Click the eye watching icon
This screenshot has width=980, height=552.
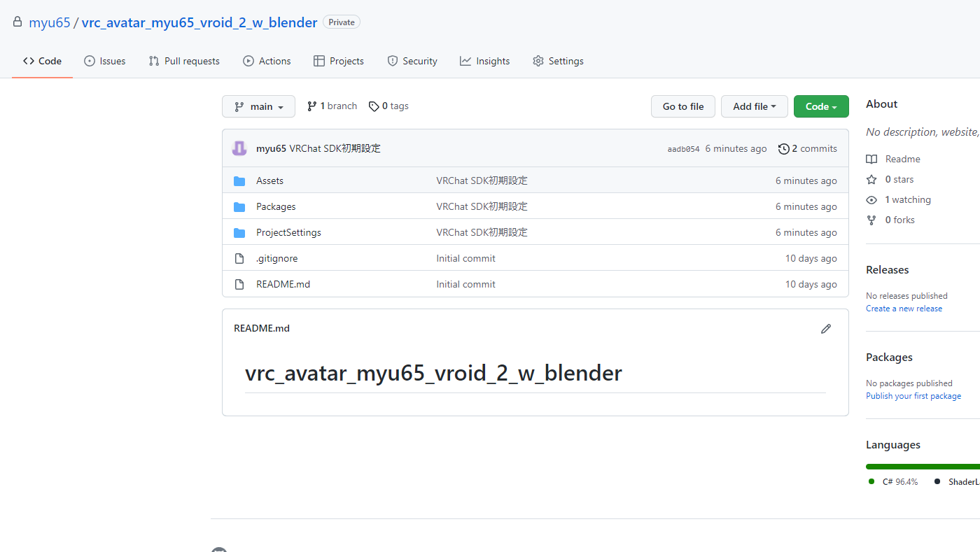871,199
